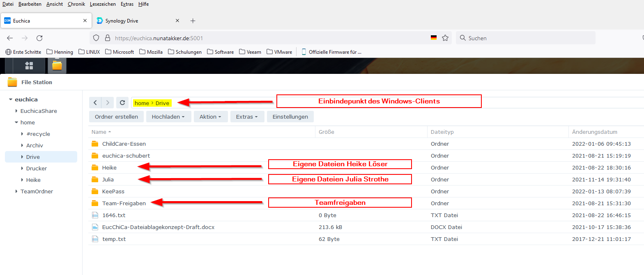
Task: Select the Archiv folder in tree
Action: coord(34,146)
